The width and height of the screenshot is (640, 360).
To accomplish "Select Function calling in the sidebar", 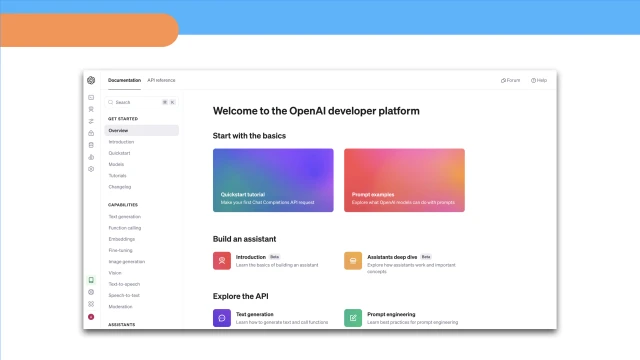I will click(124, 228).
